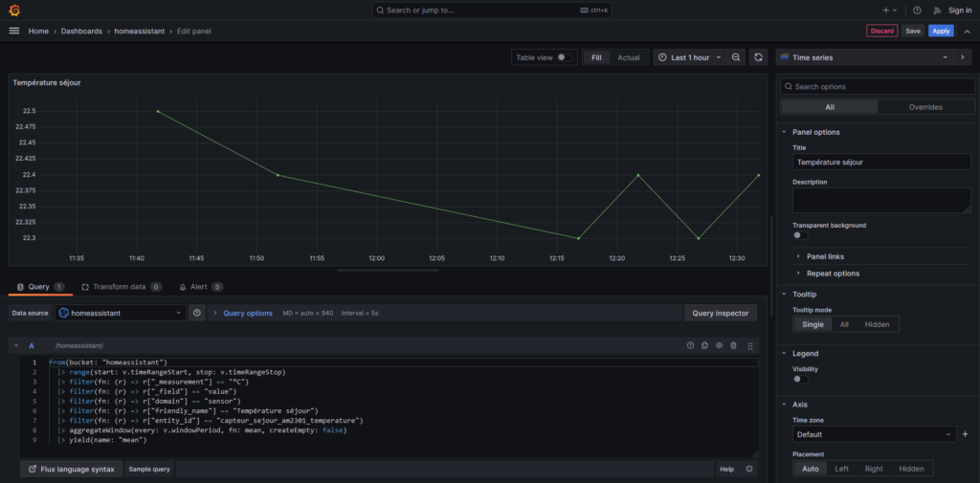Image resolution: width=980 pixels, height=483 pixels.
Task: Set axis placement to Auto
Action: point(810,469)
